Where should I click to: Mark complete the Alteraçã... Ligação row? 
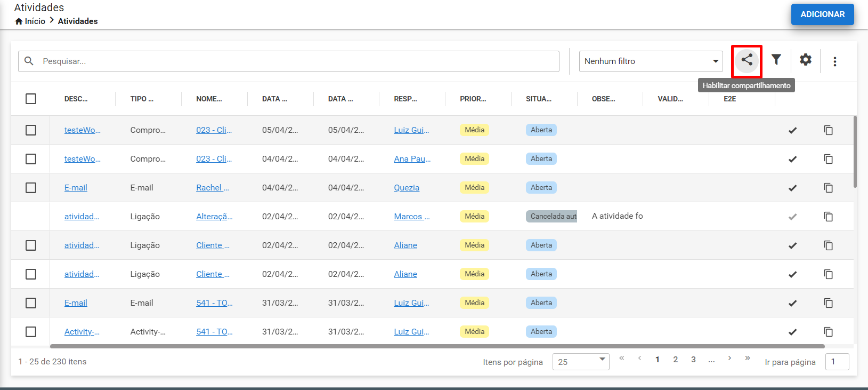(x=792, y=217)
